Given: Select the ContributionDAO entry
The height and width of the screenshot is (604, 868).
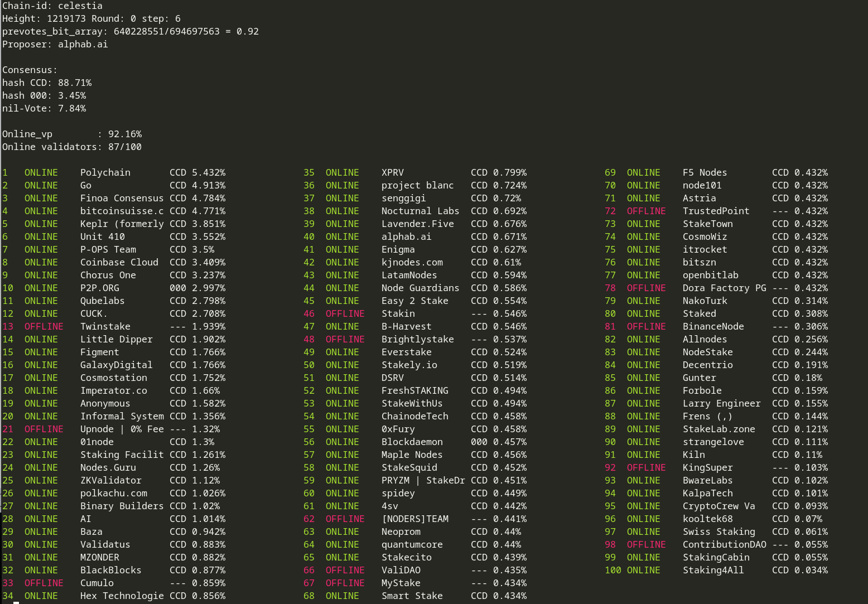Looking at the screenshot, I should [x=725, y=544].
